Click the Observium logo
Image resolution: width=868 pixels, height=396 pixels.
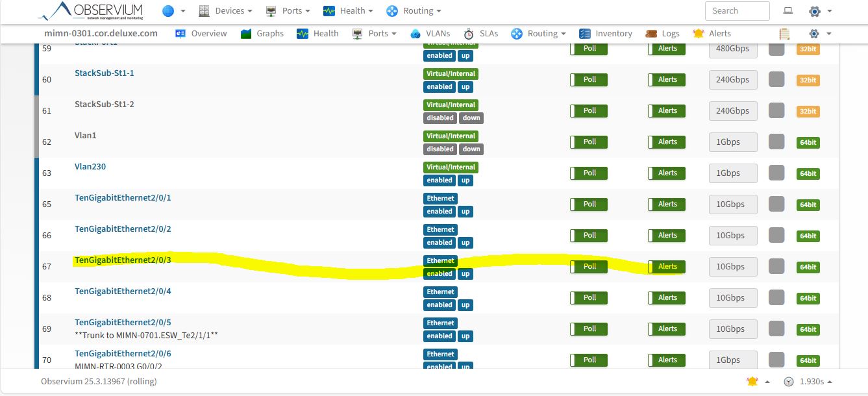[91, 11]
